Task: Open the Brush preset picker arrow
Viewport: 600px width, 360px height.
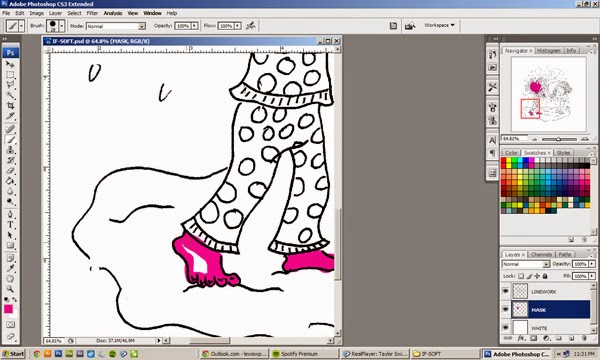Action: click(62, 26)
